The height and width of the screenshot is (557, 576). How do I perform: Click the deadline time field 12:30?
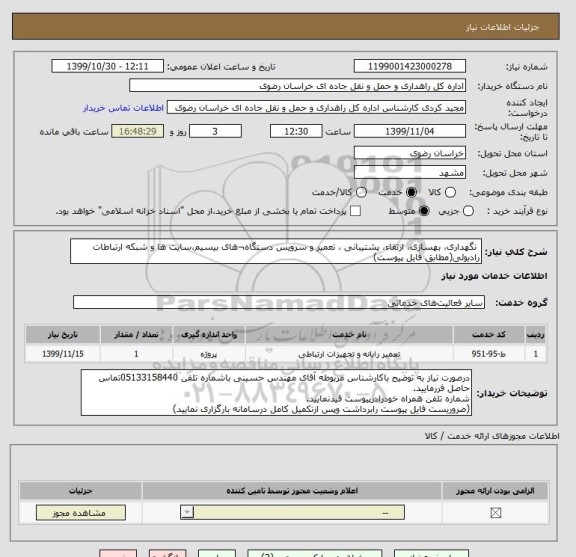click(x=296, y=131)
